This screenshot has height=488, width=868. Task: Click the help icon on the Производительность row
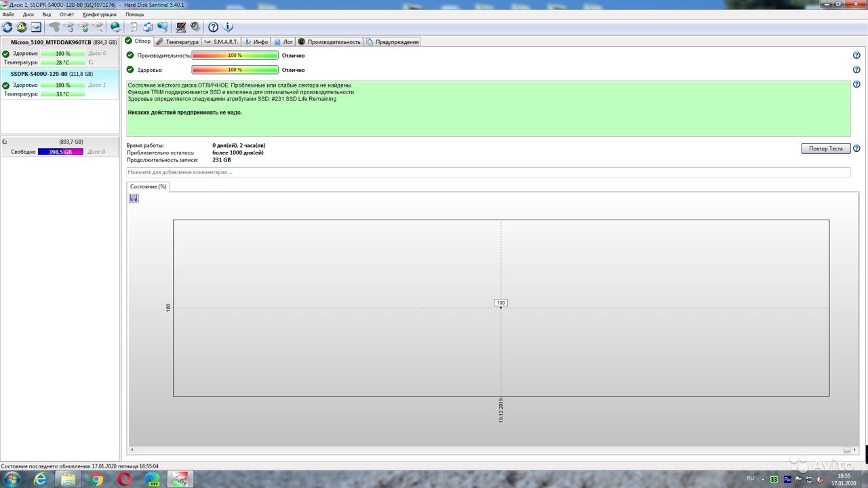point(856,56)
